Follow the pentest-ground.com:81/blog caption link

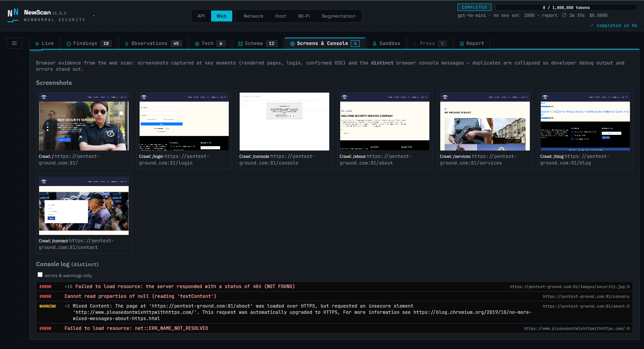point(575,159)
